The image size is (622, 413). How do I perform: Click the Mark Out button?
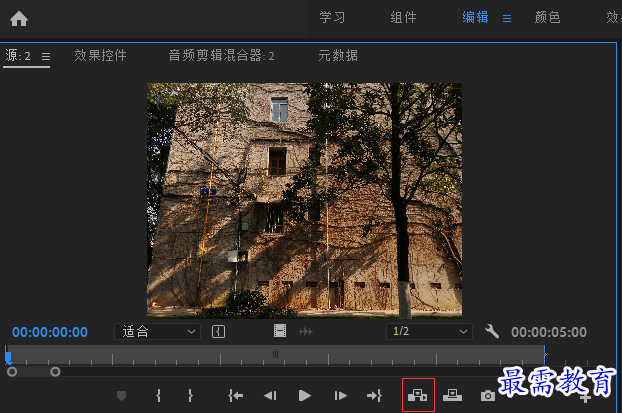(190, 396)
